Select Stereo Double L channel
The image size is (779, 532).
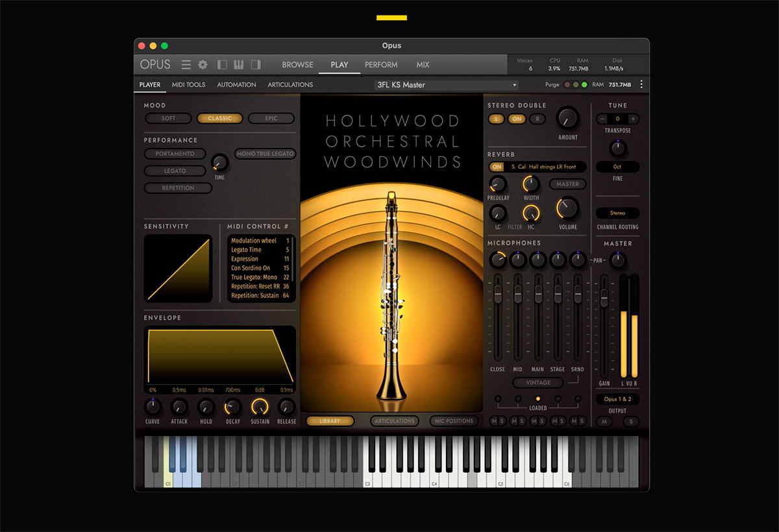click(497, 119)
